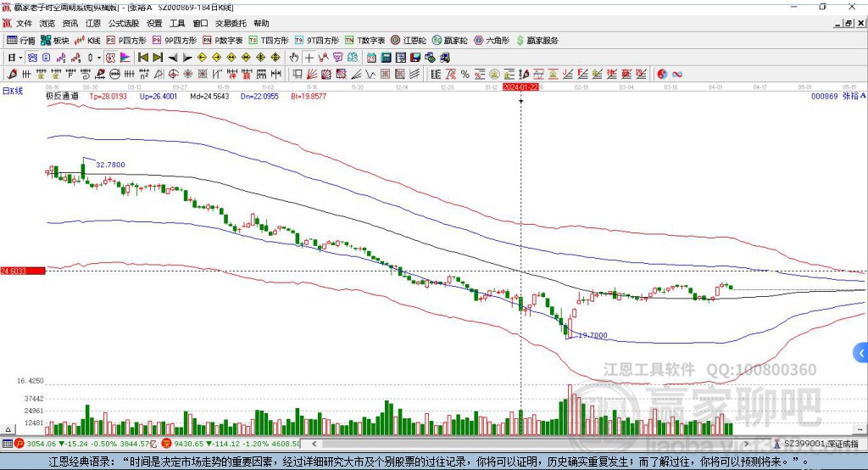Toggle the 极 indicator icon
The image size is (868, 470).
point(111,58)
